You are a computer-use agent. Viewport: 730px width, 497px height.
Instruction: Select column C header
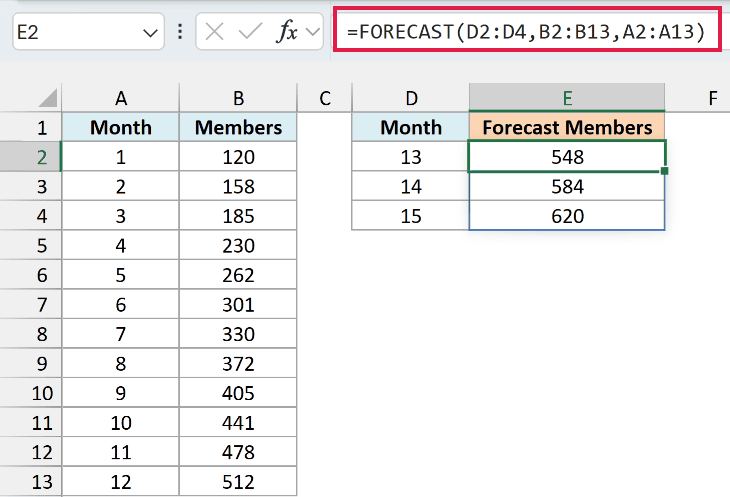(x=324, y=98)
